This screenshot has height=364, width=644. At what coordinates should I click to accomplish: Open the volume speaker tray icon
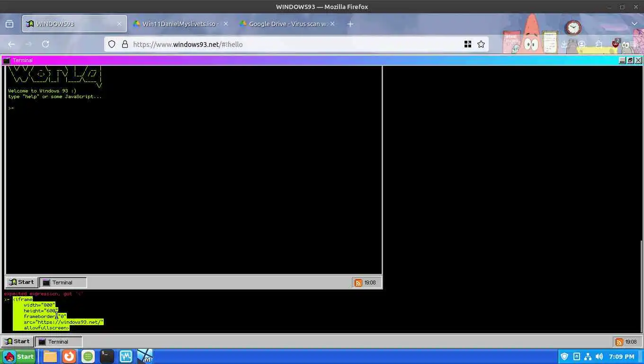pos(599,356)
